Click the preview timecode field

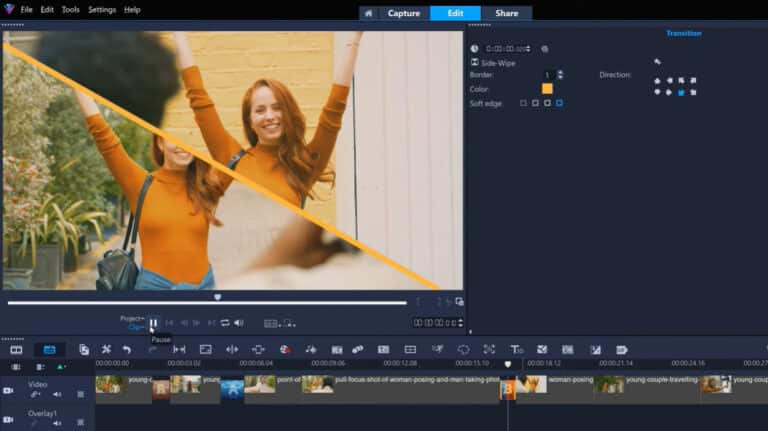(435, 323)
